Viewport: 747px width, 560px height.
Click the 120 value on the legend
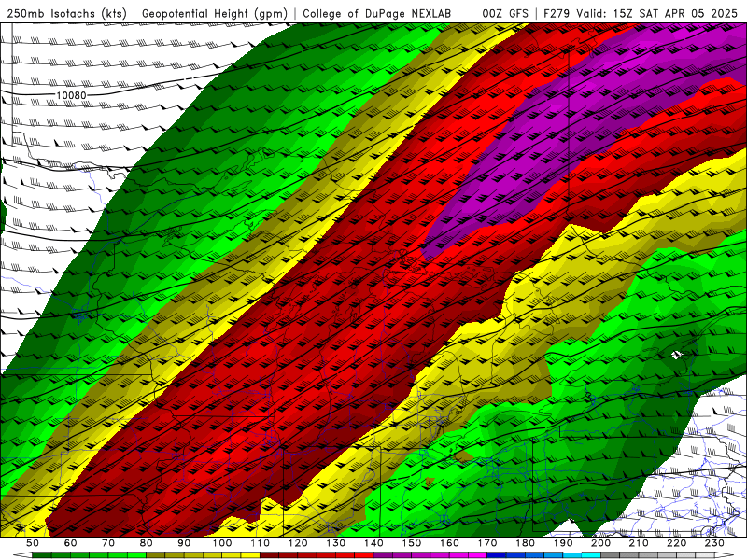[x=297, y=543]
